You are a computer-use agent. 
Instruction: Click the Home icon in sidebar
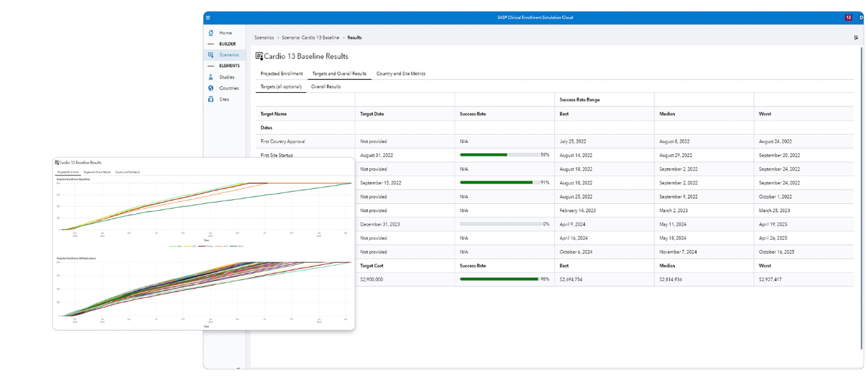[x=211, y=33]
